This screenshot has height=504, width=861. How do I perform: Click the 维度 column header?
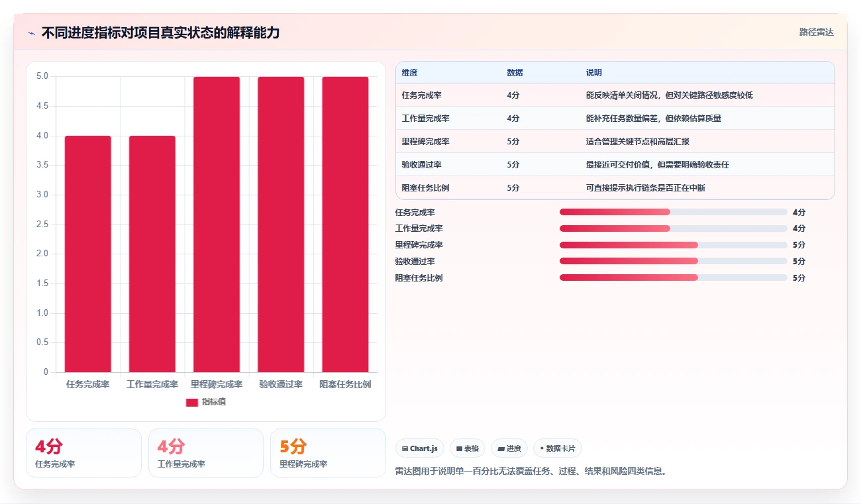point(409,73)
